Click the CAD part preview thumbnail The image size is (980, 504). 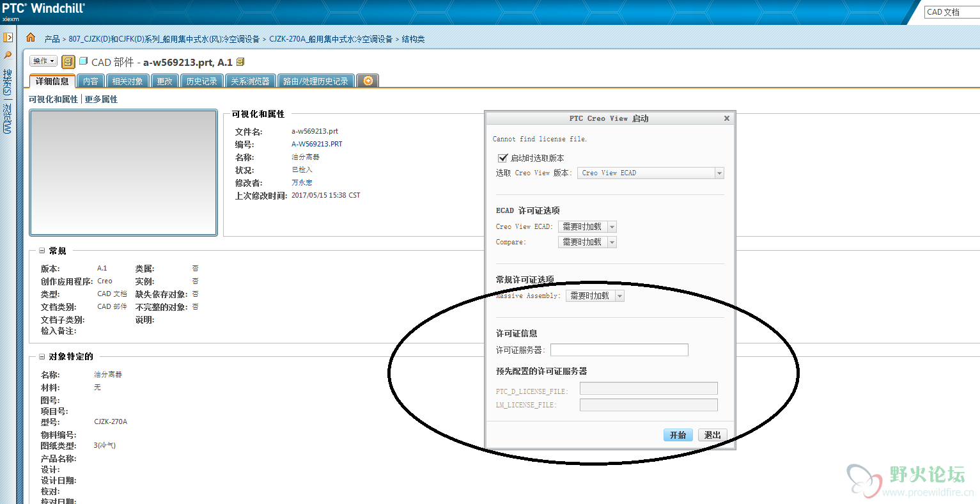click(123, 173)
